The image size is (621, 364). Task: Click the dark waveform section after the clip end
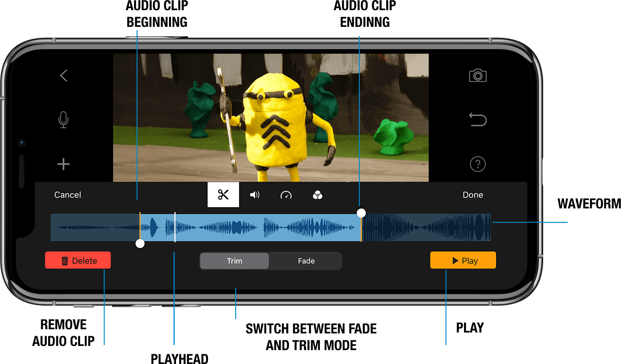click(426, 227)
